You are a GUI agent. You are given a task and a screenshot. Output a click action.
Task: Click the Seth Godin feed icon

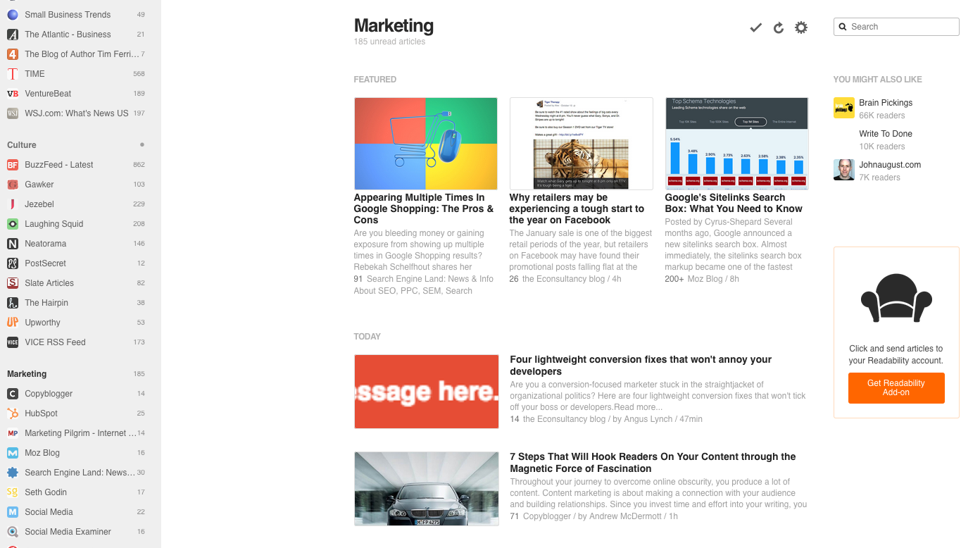13,492
